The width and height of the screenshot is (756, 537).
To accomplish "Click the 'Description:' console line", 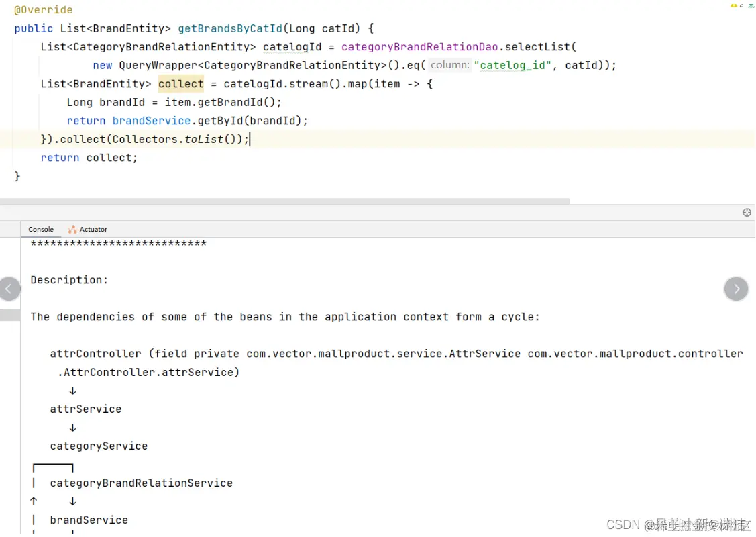I will [x=70, y=280].
